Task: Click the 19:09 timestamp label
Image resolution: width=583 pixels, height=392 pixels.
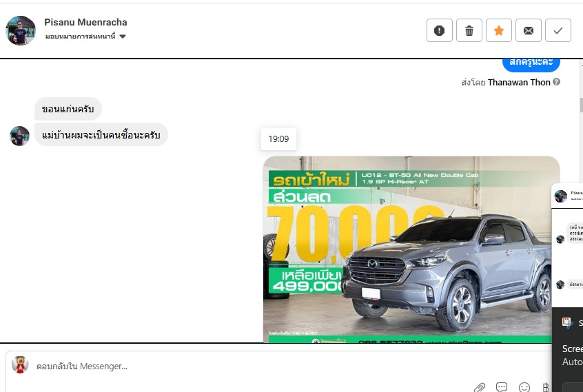Action: point(278,139)
